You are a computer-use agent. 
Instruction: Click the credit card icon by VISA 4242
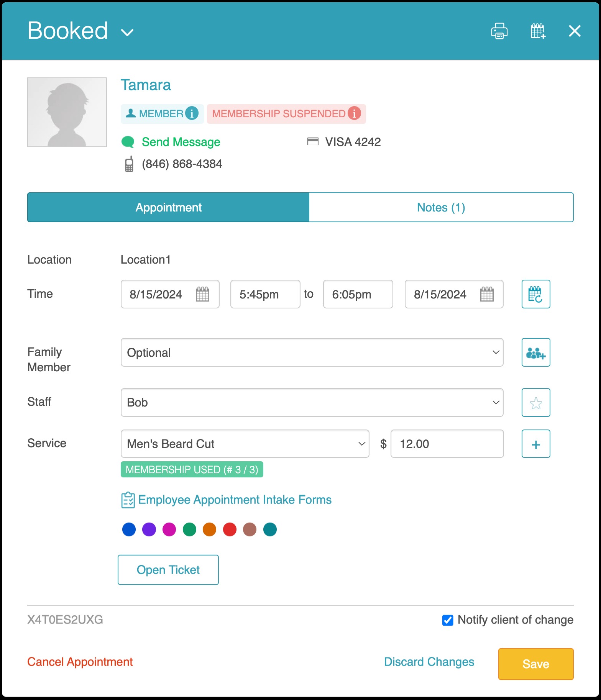[x=313, y=142]
